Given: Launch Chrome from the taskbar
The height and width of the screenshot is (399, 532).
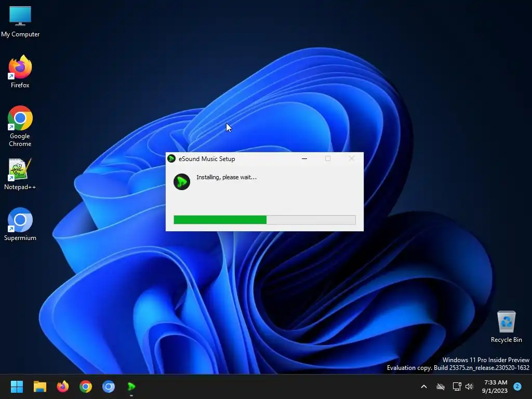Looking at the screenshot, I should [86, 387].
